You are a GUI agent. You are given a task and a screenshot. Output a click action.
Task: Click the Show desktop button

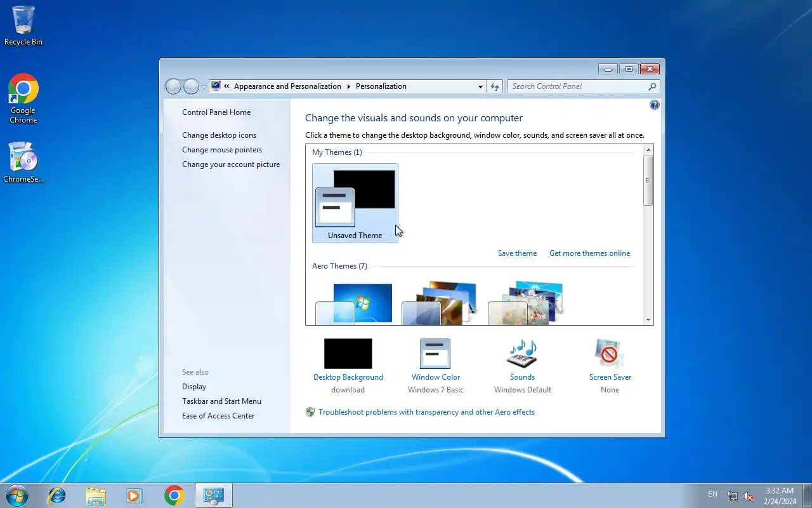[807, 495]
